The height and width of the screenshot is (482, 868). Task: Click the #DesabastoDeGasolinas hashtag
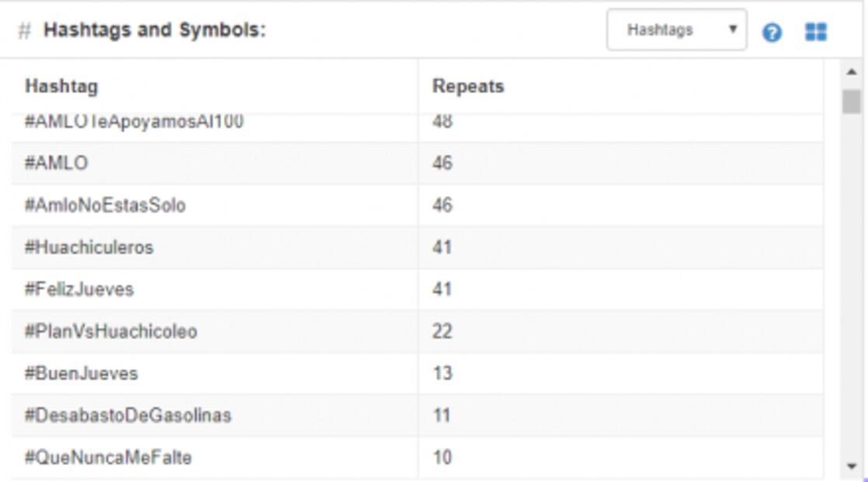(128, 415)
